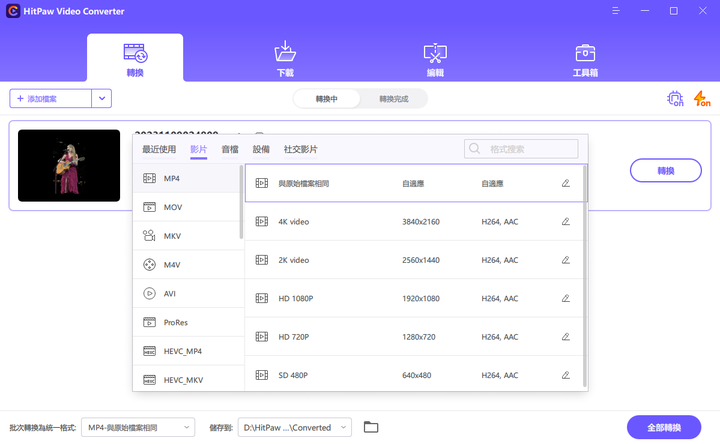Select the 影片 video format tab
Viewport: 720px width, 444px height.
198,149
